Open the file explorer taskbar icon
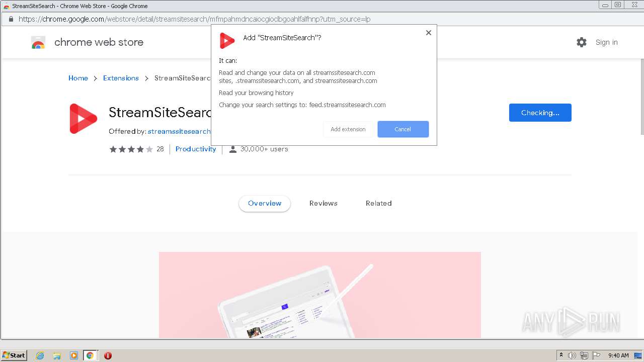Image resolution: width=644 pixels, height=362 pixels. click(x=57, y=355)
